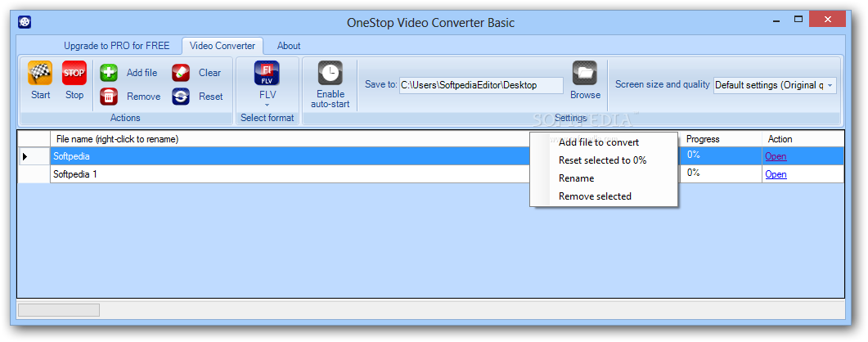Close the OneStop Video Converter window
This screenshot has height=342, width=868.
point(827,19)
